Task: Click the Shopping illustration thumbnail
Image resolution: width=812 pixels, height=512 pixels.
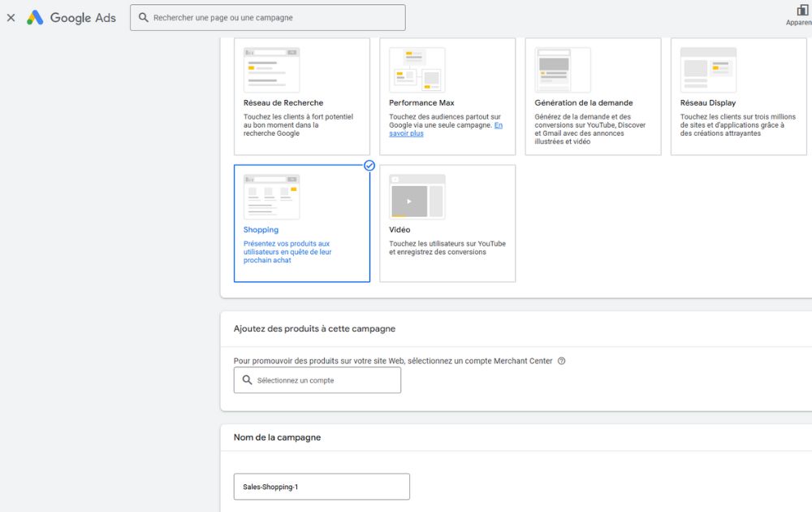Action: coord(271,197)
